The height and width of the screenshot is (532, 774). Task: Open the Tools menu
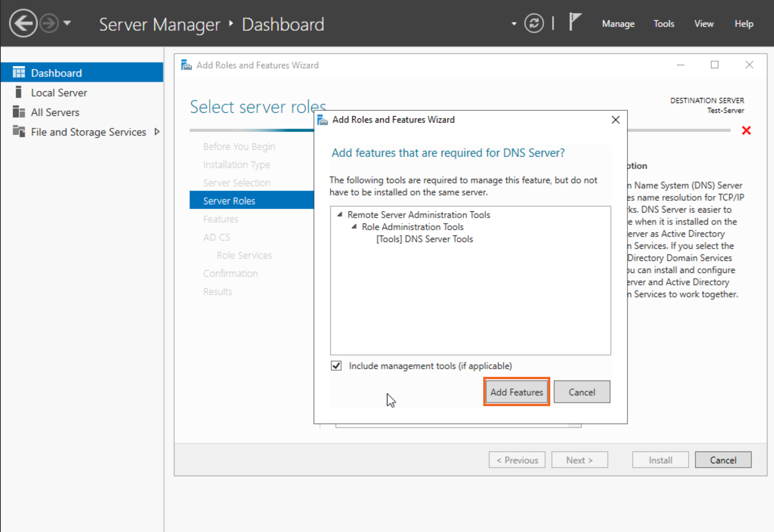pos(663,23)
